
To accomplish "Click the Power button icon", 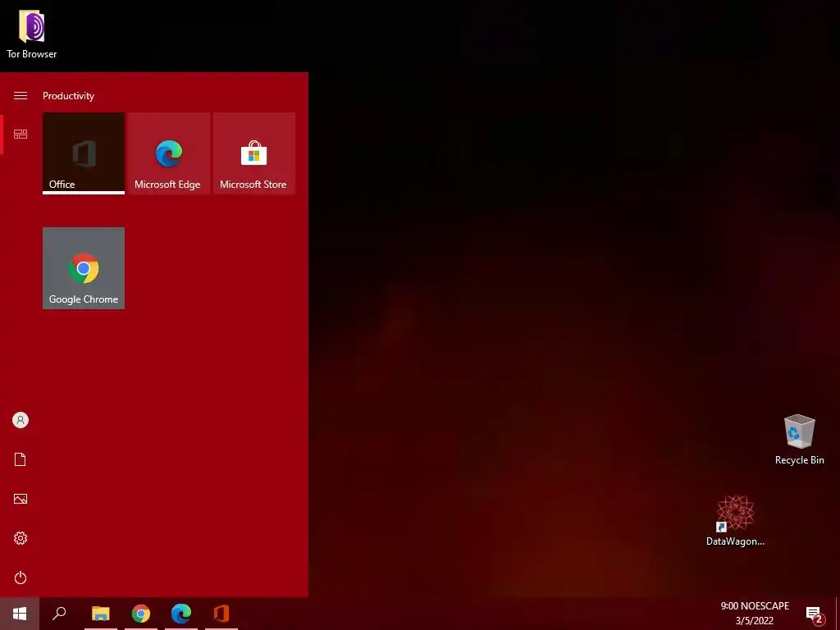I will [x=21, y=577].
